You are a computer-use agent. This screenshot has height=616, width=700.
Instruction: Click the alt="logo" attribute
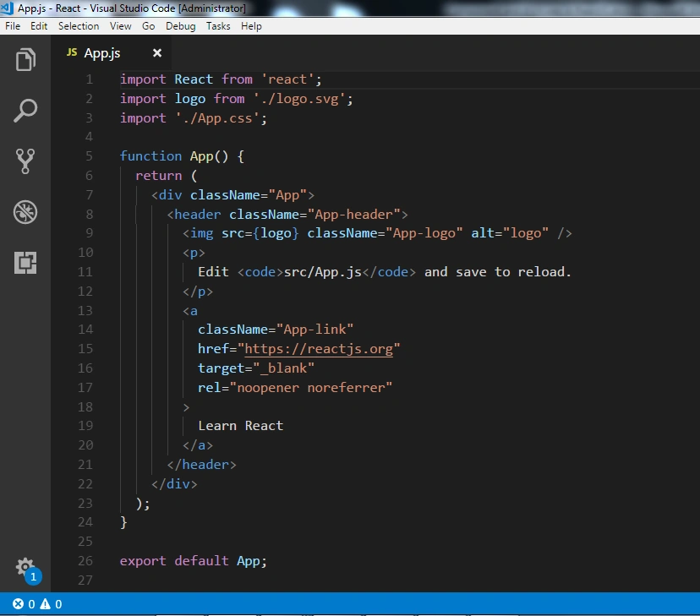point(510,233)
